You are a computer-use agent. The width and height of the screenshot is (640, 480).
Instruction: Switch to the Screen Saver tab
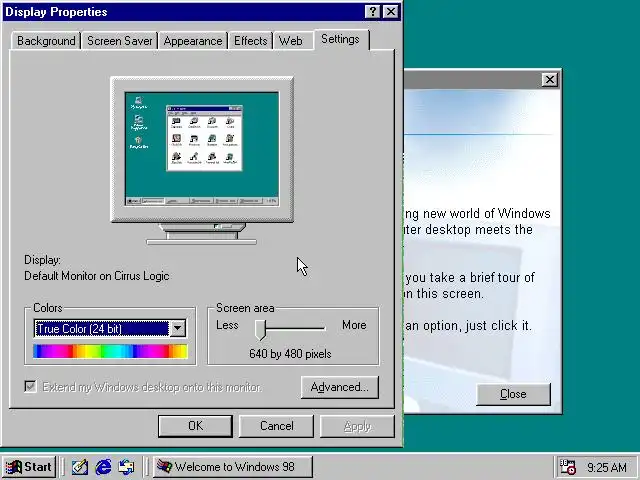point(120,41)
